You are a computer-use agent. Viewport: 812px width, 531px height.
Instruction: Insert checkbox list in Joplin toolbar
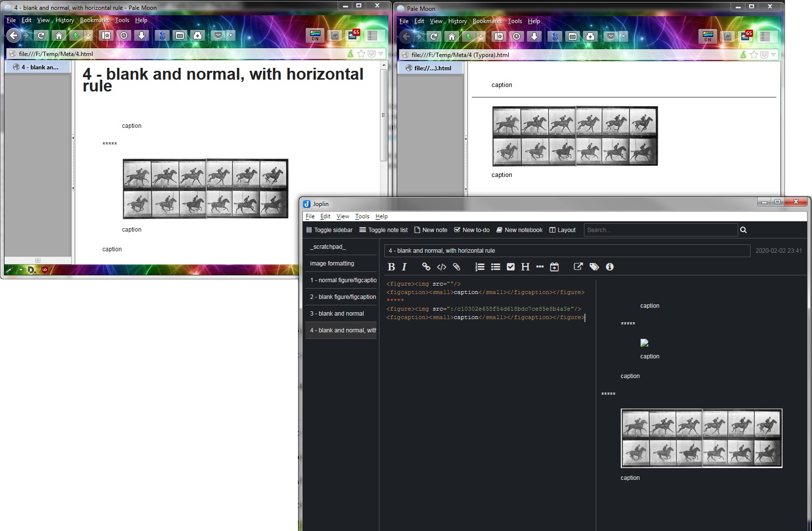point(511,267)
